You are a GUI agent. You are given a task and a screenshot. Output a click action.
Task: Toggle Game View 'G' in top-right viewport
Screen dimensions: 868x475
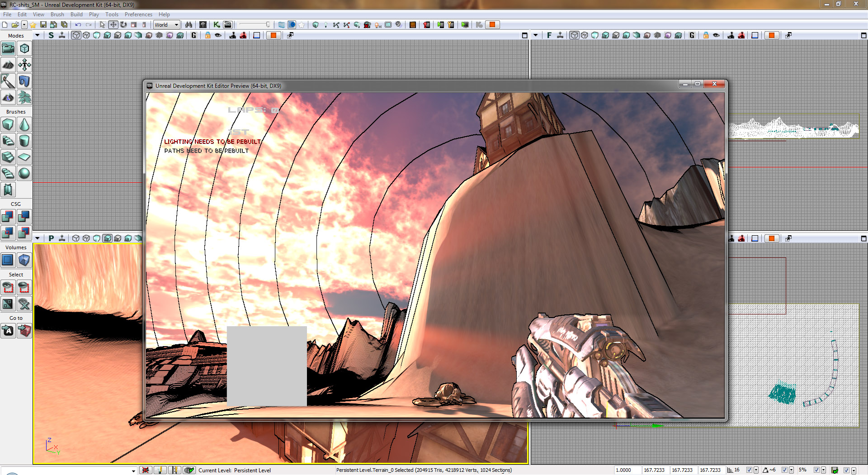click(x=692, y=35)
